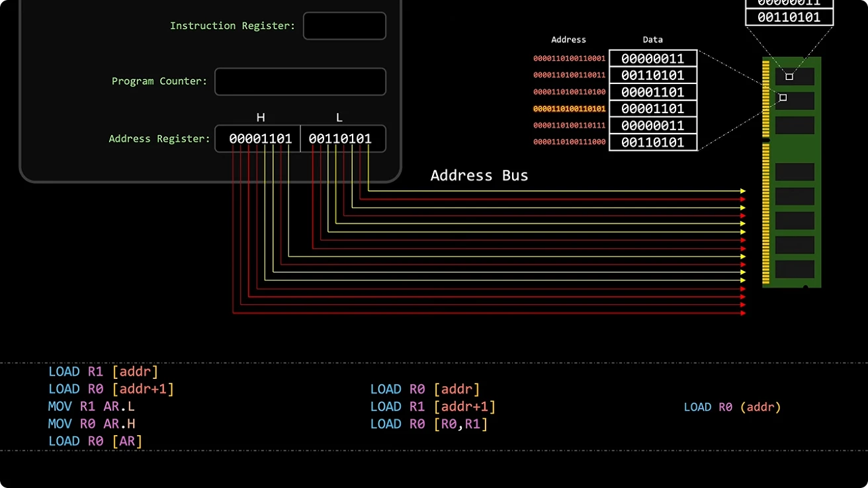This screenshot has width=868, height=488.
Task: Click the data cell for address 0000110100110111
Action: click(x=653, y=126)
